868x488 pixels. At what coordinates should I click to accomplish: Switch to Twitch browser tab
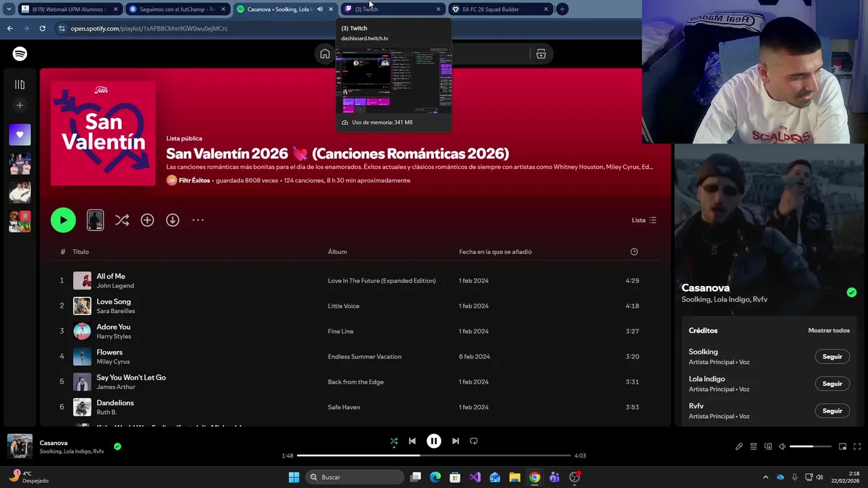click(393, 9)
